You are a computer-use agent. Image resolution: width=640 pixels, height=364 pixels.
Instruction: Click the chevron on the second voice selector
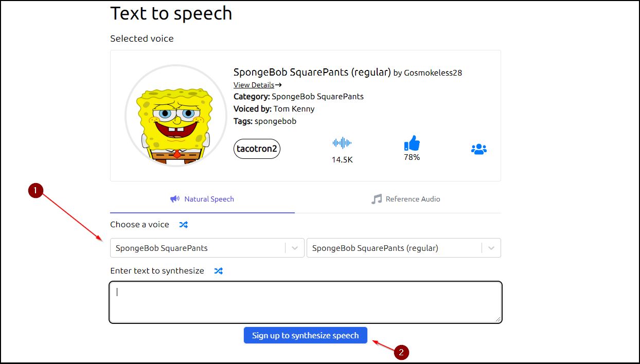pyautogui.click(x=490, y=248)
